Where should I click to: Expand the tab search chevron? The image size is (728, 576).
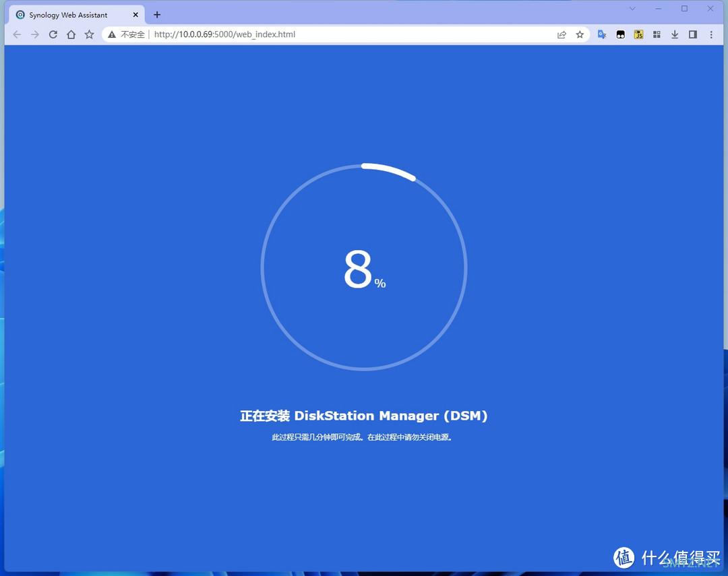632,8
